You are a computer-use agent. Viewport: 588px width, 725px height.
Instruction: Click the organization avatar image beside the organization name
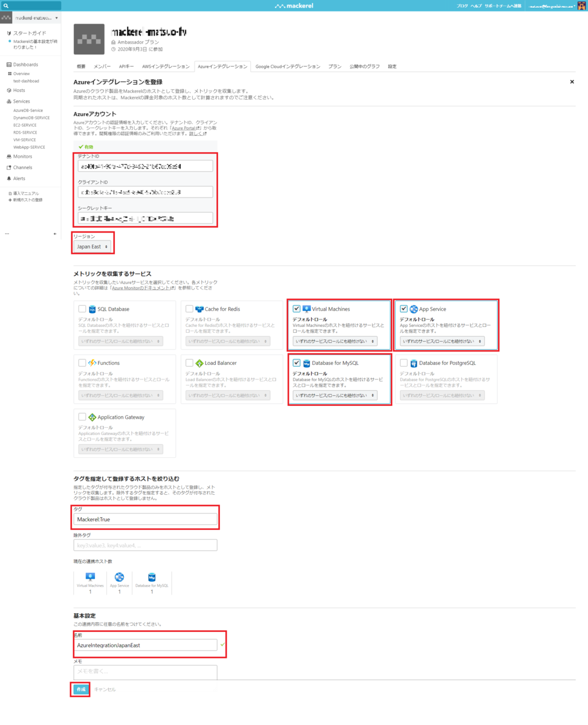pyautogui.click(x=89, y=39)
